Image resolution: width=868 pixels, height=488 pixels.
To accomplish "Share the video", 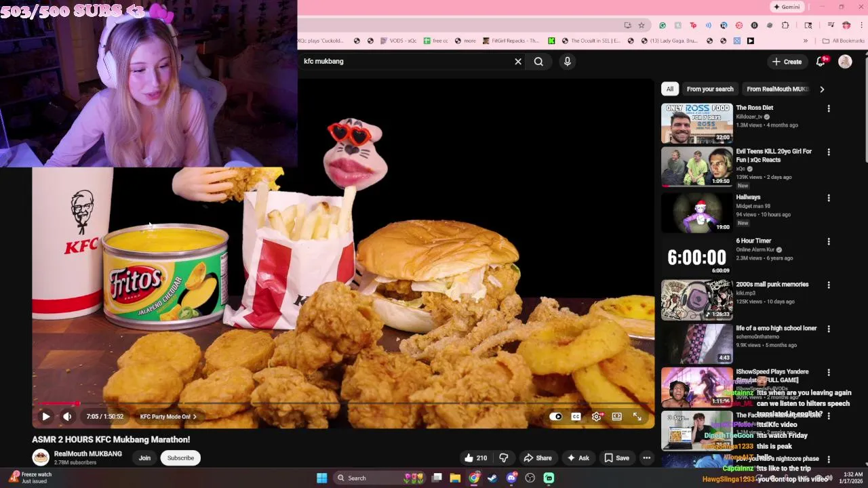I will pos(538,458).
